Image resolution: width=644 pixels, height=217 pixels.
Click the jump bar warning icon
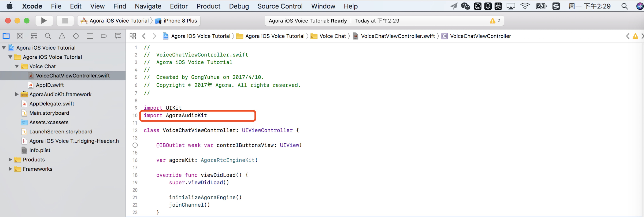point(635,36)
